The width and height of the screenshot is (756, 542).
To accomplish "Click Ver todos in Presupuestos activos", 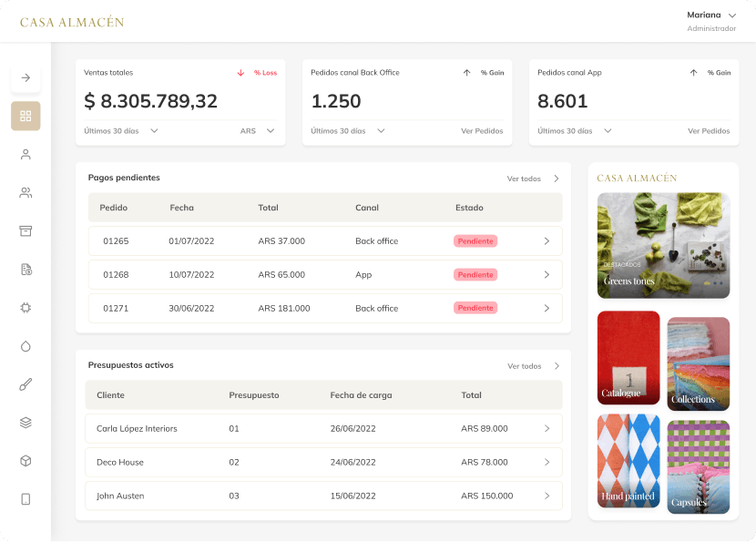I will [x=533, y=366].
